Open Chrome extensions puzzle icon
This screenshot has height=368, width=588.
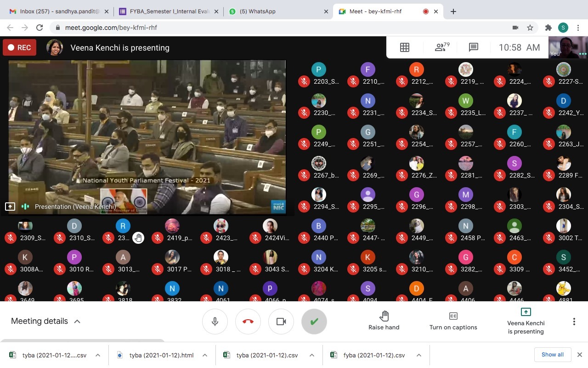548,28
